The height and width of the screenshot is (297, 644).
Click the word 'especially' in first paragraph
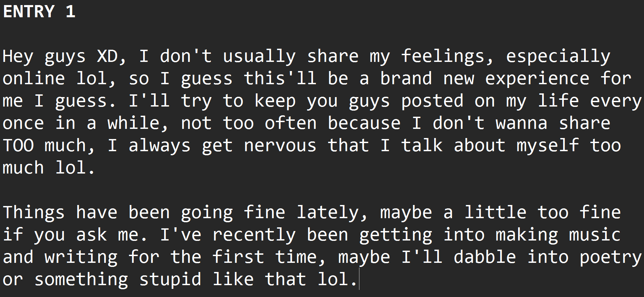(x=558, y=56)
